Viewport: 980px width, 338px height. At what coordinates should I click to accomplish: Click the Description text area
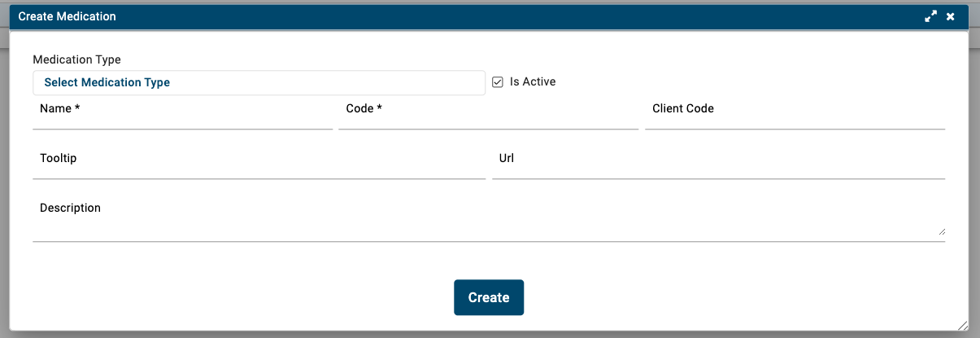[x=488, y=226]
